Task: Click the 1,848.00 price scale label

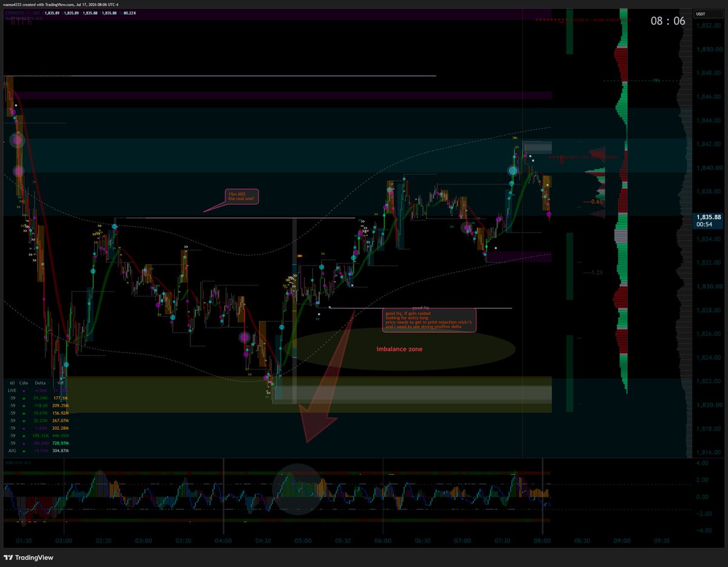Action: tap(709, 73)
